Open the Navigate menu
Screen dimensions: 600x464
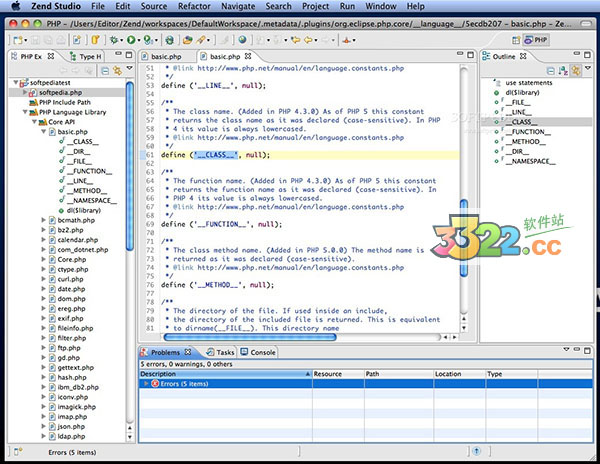(x=238, y=6)
